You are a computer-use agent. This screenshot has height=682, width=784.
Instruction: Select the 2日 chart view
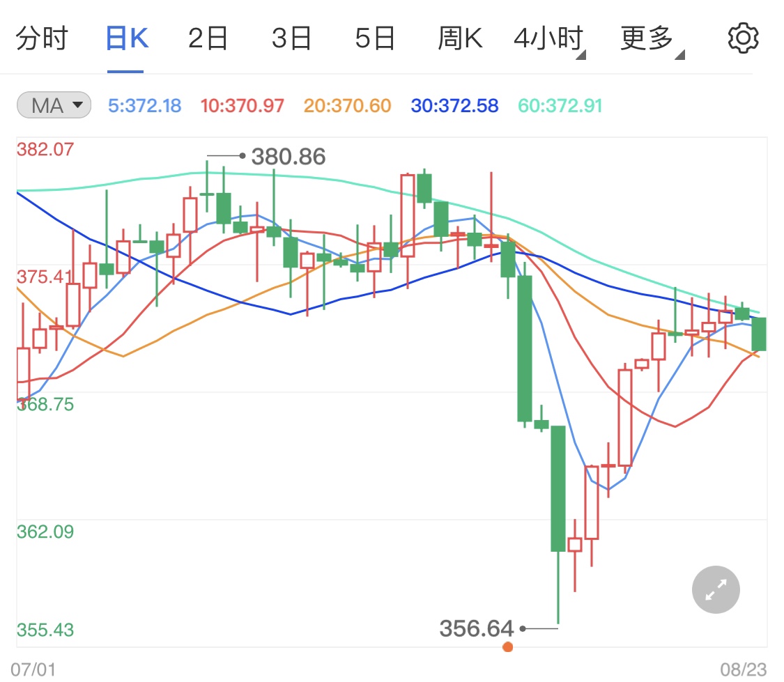(208, 38)
